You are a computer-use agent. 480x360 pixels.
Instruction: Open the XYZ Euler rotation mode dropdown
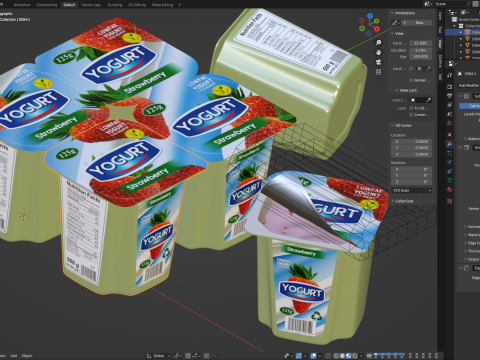pyautogui.click(x=412, y=190)
